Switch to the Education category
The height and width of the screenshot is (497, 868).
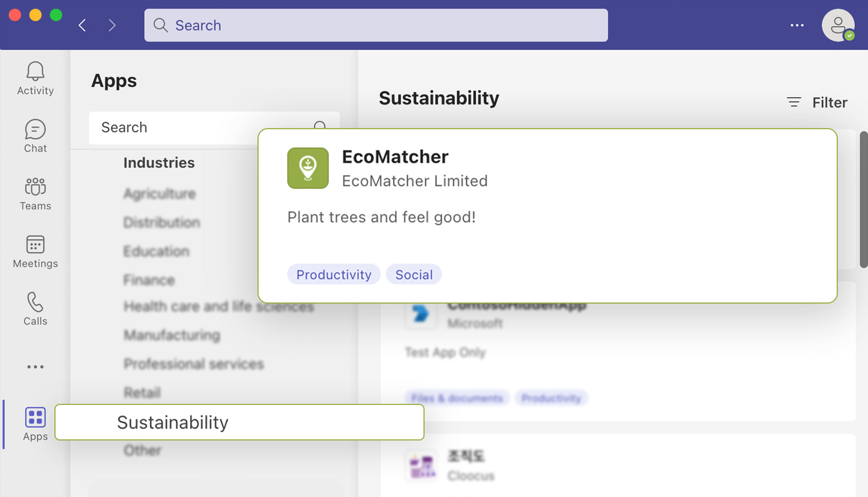click(x=157, y=251)
